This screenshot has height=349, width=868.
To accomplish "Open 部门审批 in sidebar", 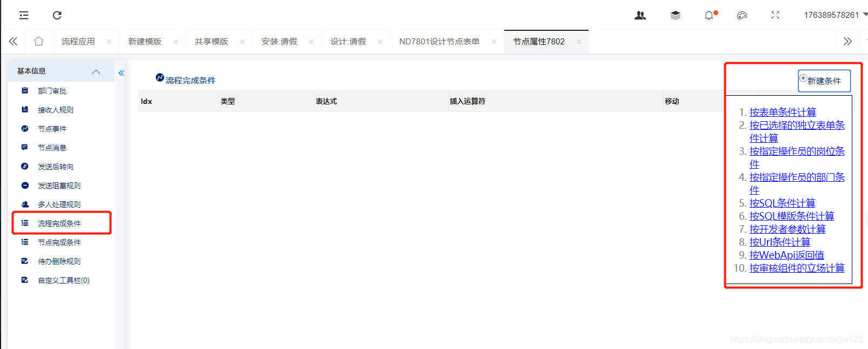I will point(52,91).
